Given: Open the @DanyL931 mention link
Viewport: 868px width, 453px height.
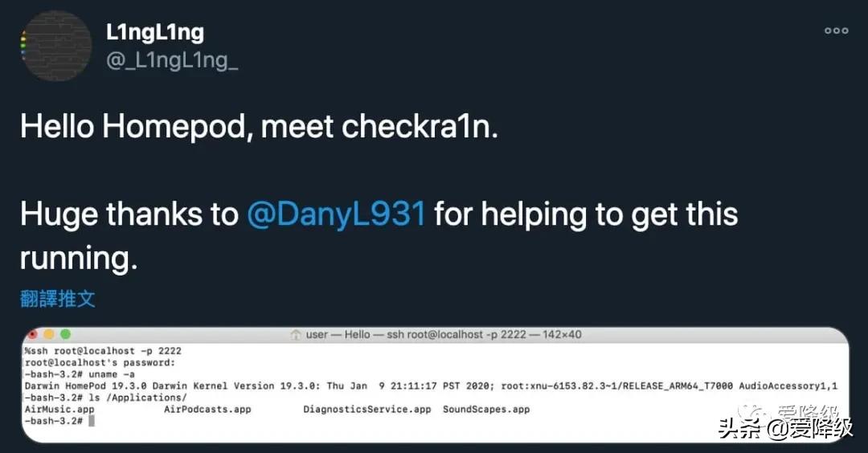Looking at the screenshot, I should pyautogui.click(x=335, y=214).
